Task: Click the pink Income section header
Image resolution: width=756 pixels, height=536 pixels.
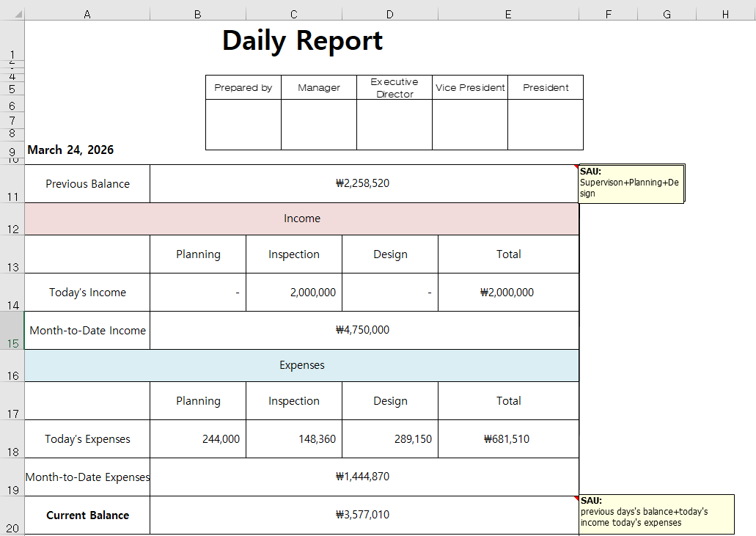Action: pos(301,219)
